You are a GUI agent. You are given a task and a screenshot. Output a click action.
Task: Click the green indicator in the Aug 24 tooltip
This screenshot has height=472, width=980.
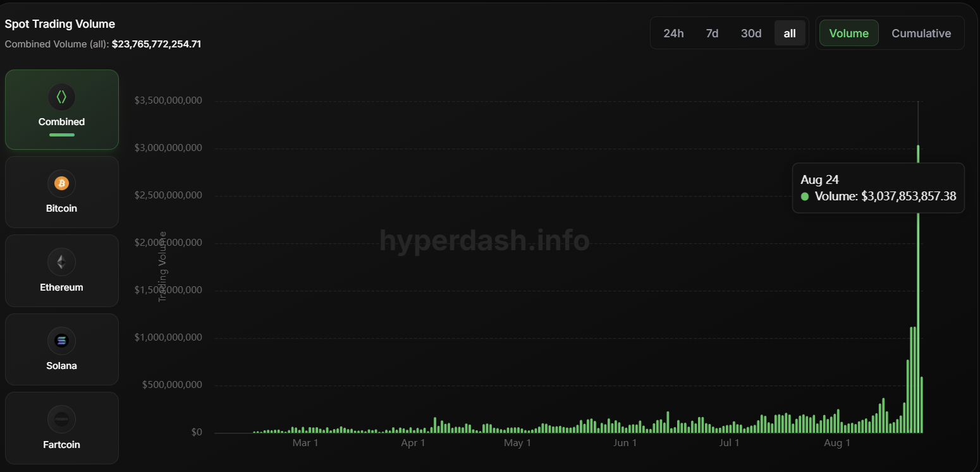804,197
